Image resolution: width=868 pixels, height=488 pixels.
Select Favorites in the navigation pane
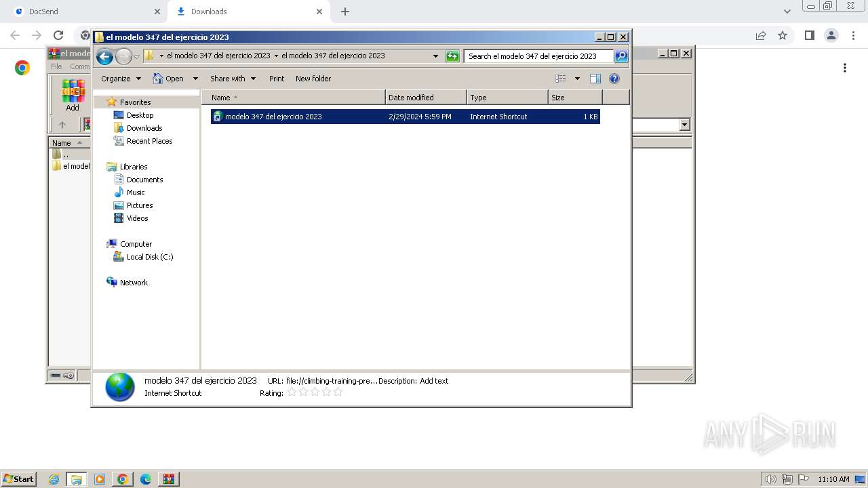coord(135,102)
